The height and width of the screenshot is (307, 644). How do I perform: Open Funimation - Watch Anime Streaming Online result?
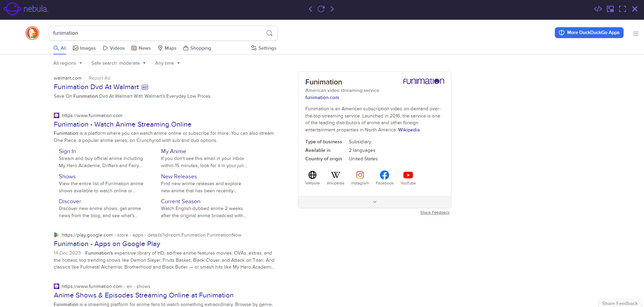tap(123, 124)
